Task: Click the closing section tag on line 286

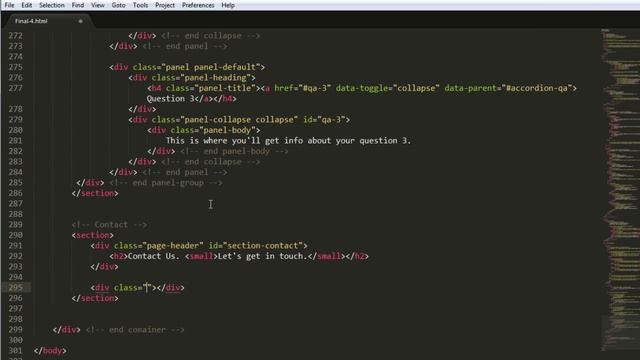Action: tap(95, 193)
